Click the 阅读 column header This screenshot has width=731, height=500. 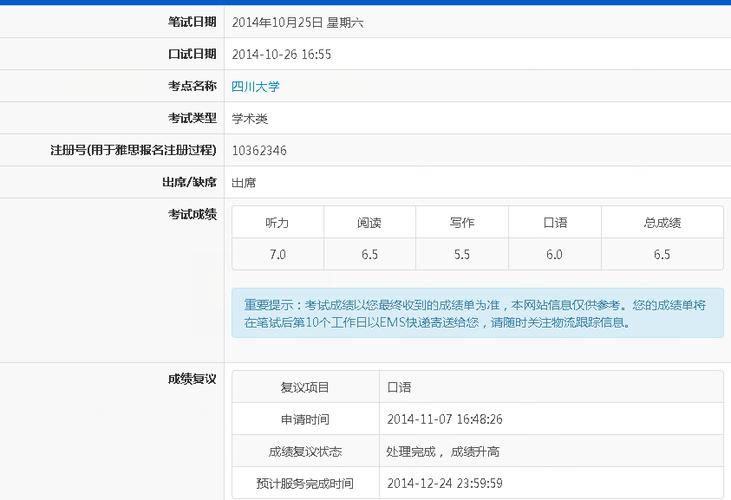click(x=369, y=223)
